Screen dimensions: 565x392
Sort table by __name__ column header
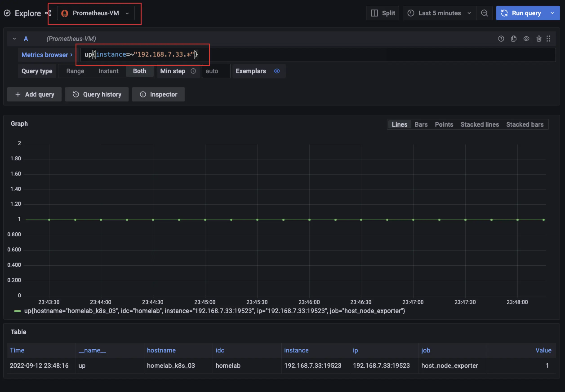coord(92,350)
